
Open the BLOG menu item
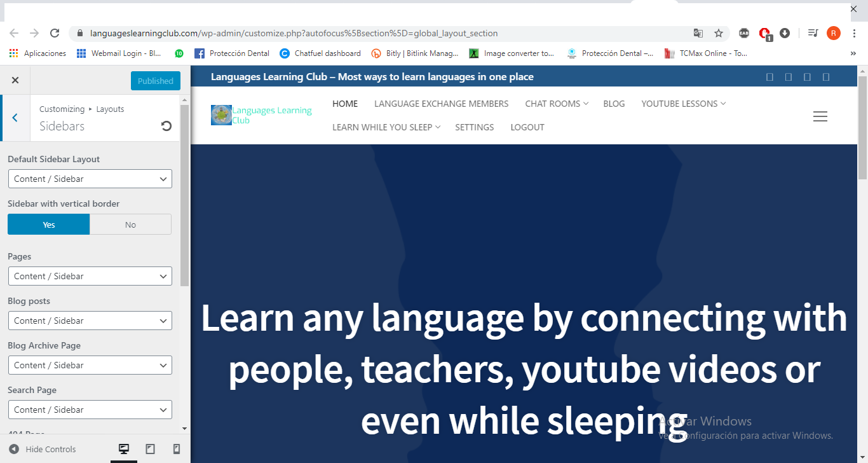tap(614, 104)
